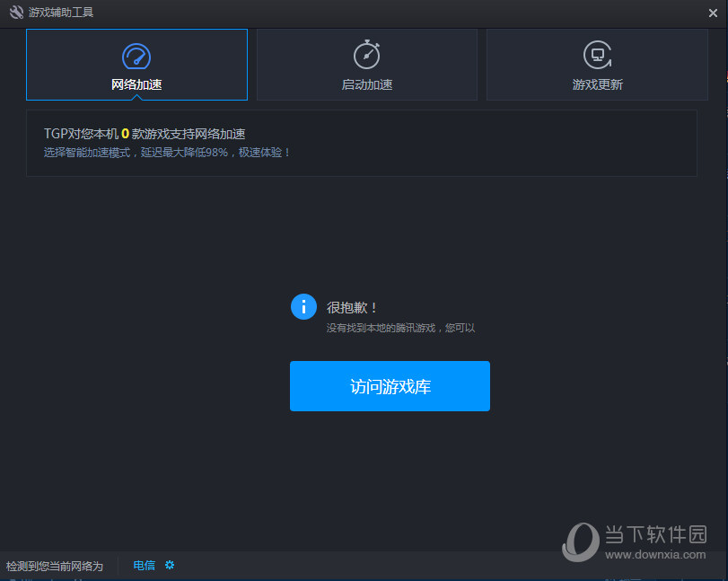
Task: Close the 游戏辅助工具 window
Action: [x=714, y=13]
